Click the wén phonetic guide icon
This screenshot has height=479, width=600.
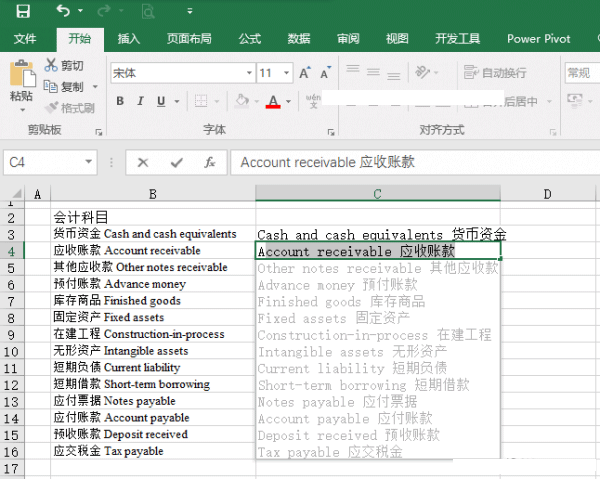313,101
